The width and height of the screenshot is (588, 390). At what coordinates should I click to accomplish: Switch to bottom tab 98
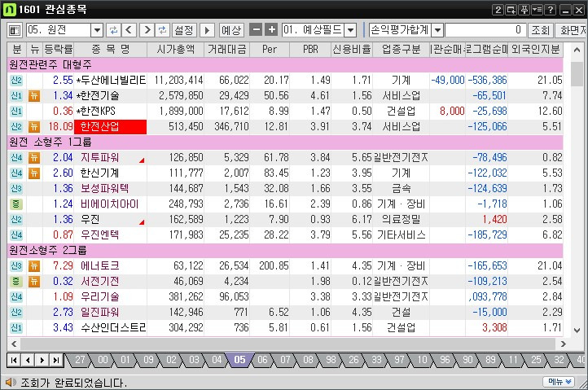(331, 360)
